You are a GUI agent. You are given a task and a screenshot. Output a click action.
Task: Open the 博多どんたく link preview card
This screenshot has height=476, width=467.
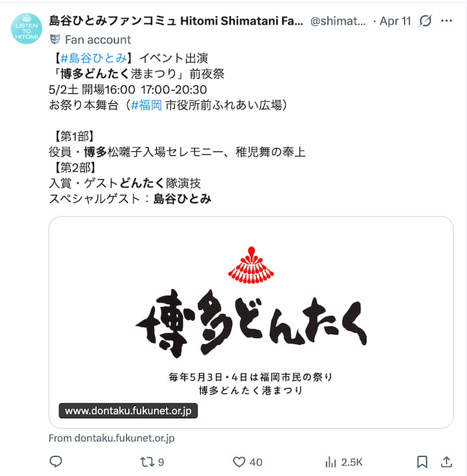tap(251, 322)
